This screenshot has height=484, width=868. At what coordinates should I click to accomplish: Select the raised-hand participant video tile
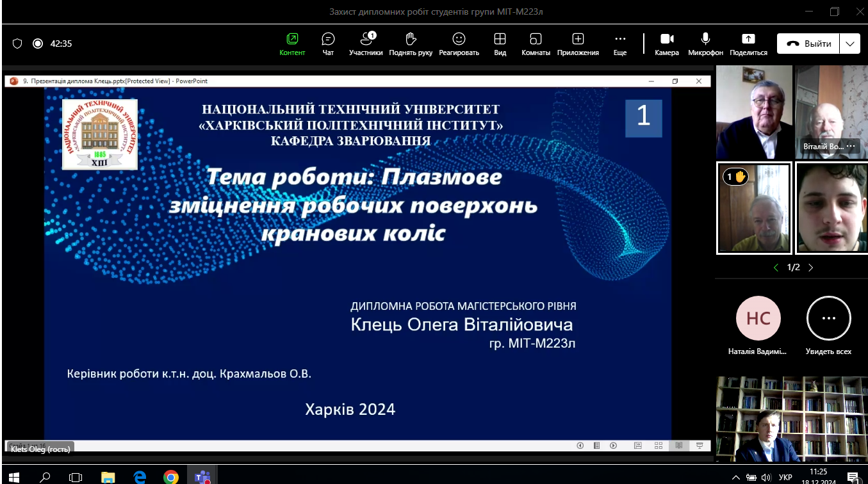click(754, 208)
